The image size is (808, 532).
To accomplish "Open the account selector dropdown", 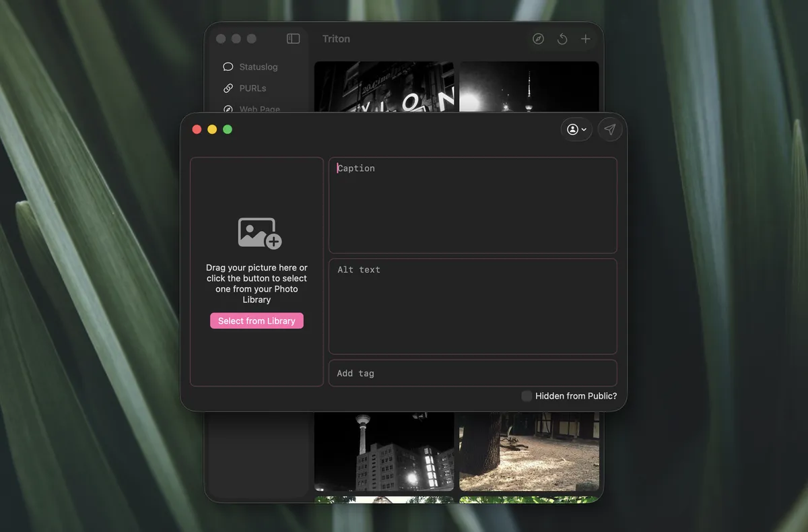I will [x=576, y=129].
